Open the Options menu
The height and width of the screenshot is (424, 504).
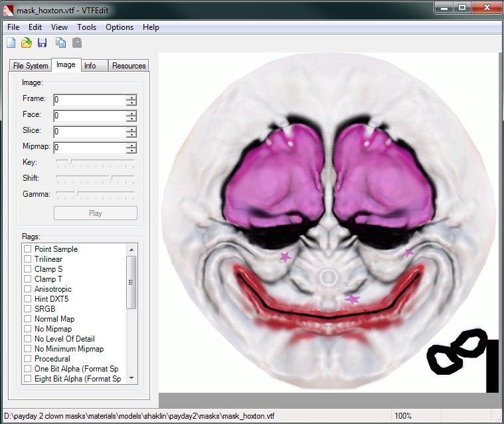120,27
